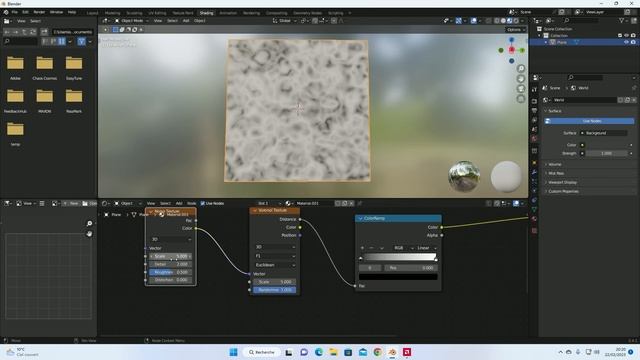Toggle Collection render camera icon
The width and height of the screenshot is (640, 360).
[x=633, y=36]
